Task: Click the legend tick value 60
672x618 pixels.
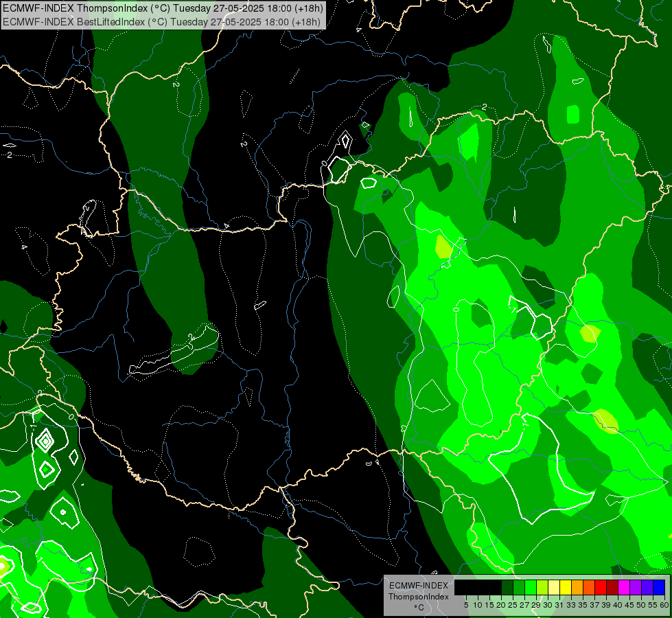Action: [x=664, y=605]
